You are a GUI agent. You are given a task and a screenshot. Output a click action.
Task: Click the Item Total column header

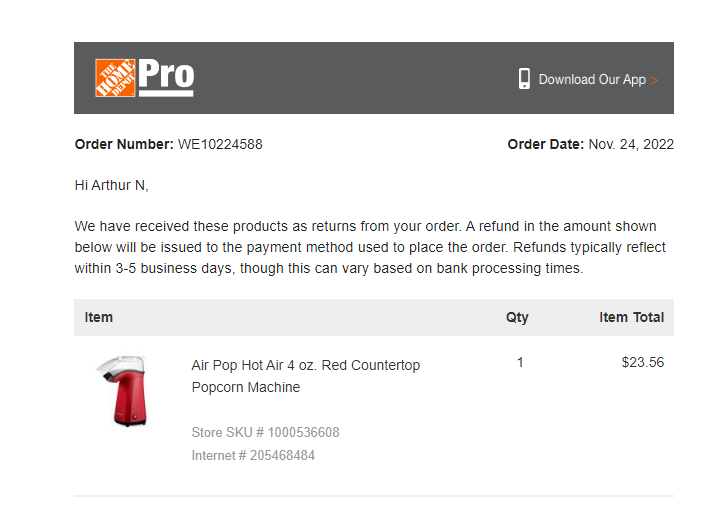click(631, 317)
